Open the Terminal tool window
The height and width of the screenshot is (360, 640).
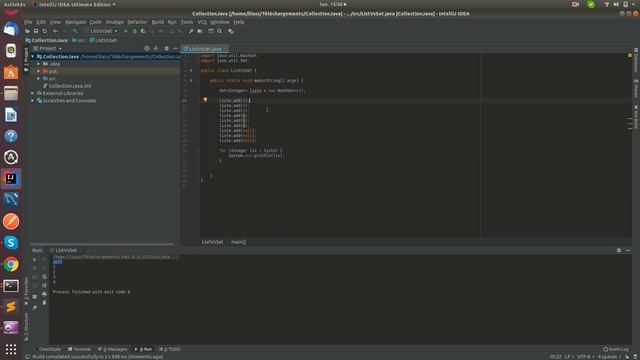click(x=80, y=349)
